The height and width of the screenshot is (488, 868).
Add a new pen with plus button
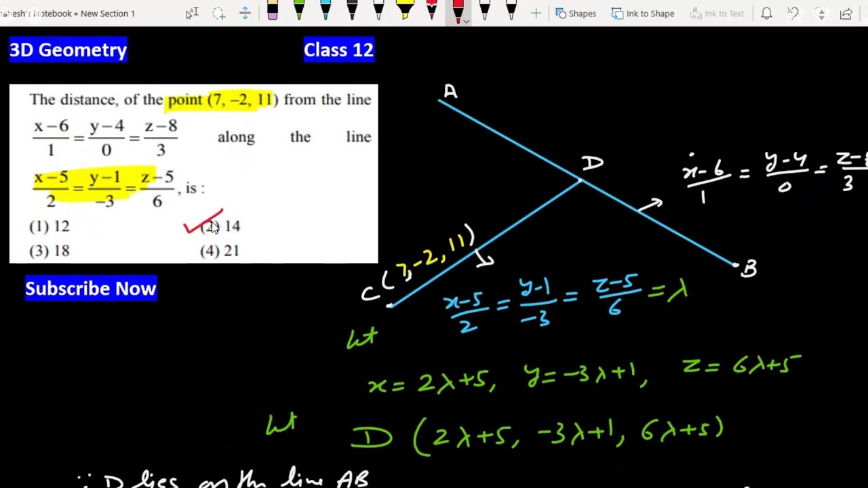tap(536, 13)
